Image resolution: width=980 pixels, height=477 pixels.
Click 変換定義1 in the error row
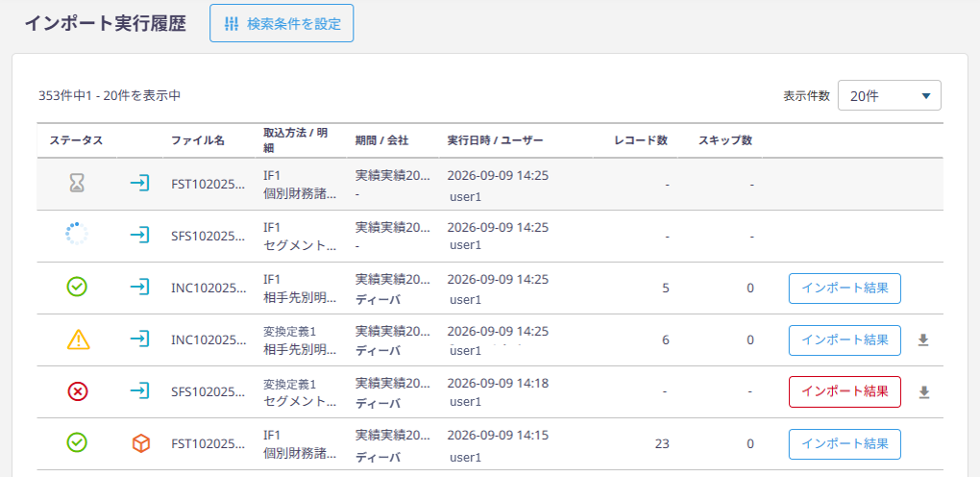pyautogui.click(x=289, y=383)
